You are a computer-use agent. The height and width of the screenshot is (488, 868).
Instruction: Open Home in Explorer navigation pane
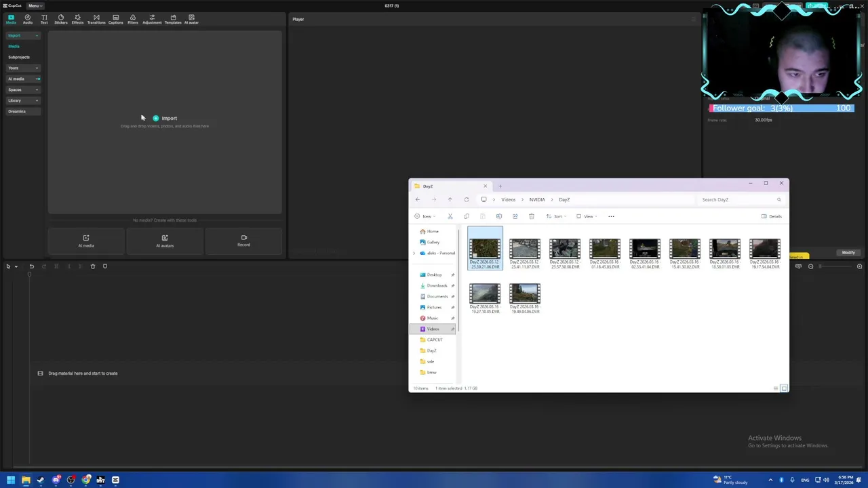click(433, 231)
